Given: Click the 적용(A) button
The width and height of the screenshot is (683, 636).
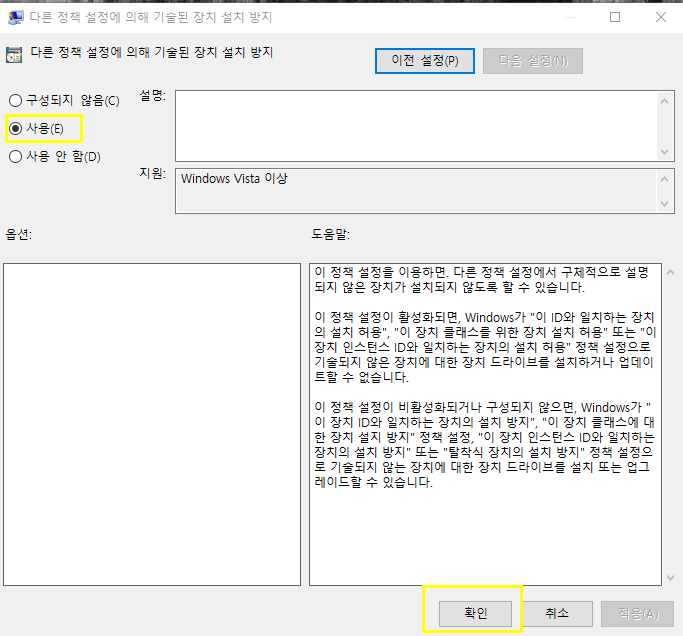Looking at the screenshot, I should [638, 613].
